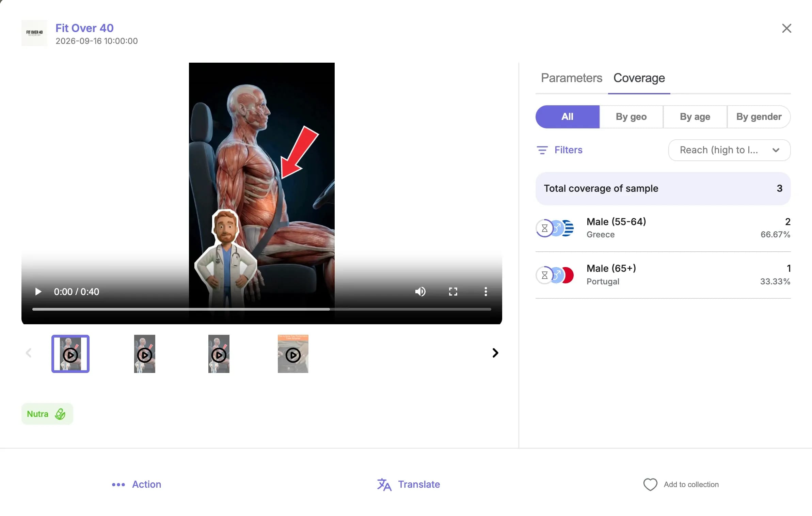Add to collection
The image size is (812, 516).
(x=681, y=484)
